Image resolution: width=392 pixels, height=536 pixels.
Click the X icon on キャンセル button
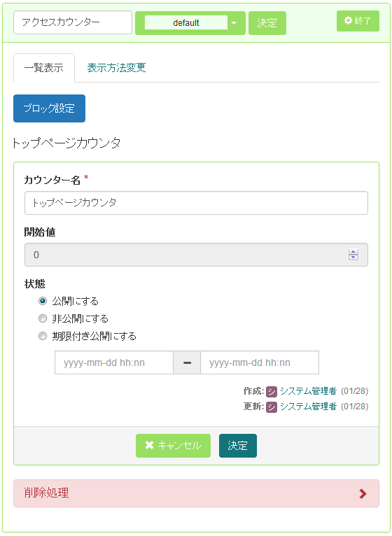pos(150,445)
